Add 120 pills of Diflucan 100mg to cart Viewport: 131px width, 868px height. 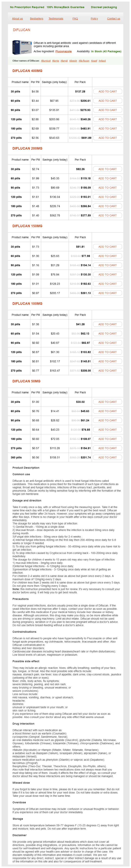pos(108,352)
